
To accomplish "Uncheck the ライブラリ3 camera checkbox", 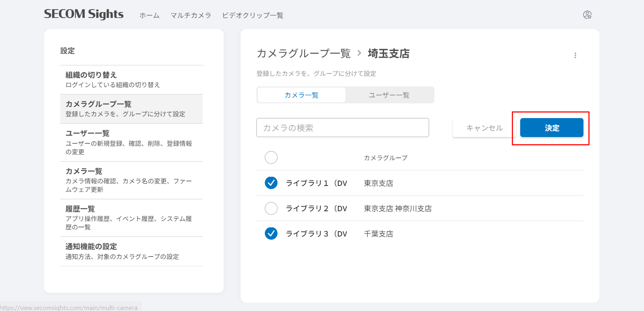I will (271, 233).
